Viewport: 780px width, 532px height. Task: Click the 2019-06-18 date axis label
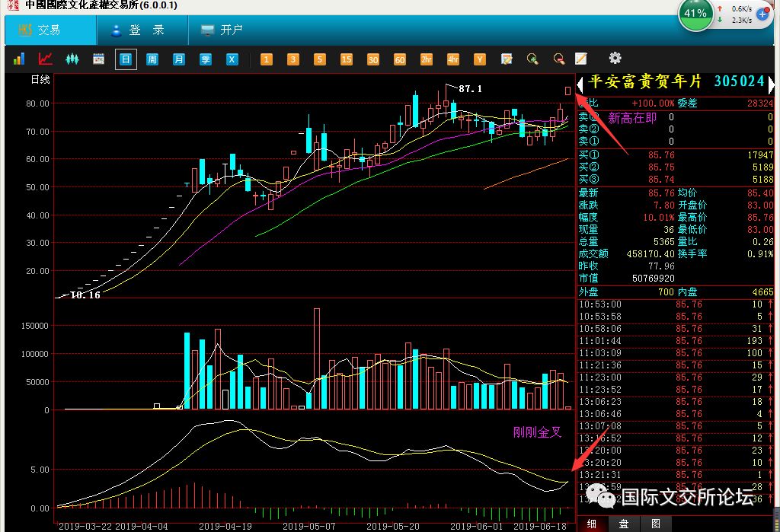click(x=540, y=526)
